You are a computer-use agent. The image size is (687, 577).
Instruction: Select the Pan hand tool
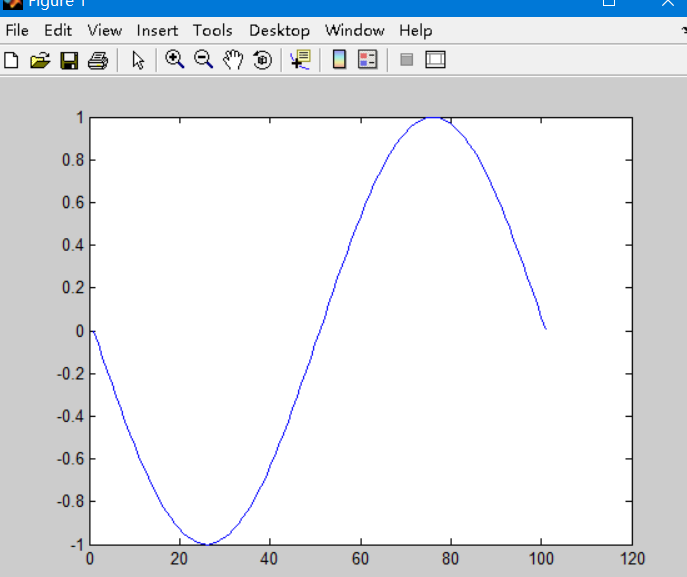coord(233,60)
